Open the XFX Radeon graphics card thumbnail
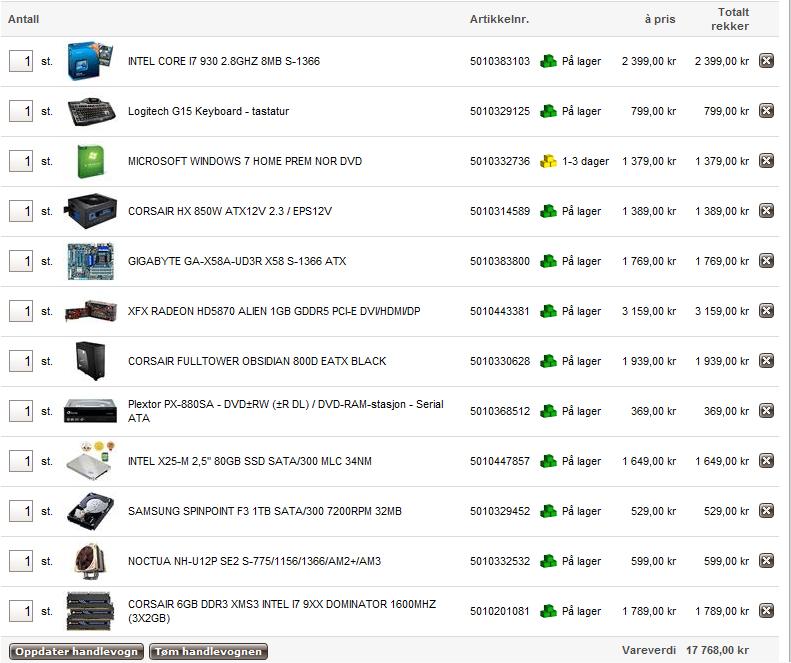Screen dimensions: 791x663 [x=91, y=311]
